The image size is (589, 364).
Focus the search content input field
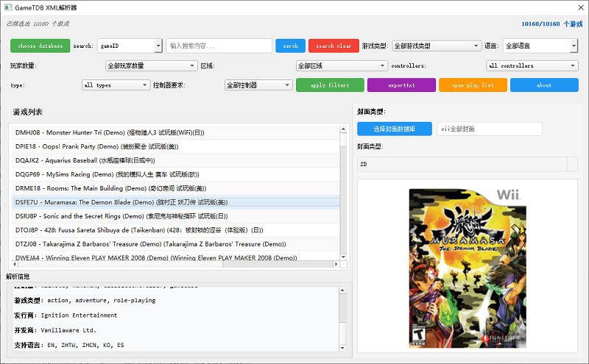coord(219,46)
